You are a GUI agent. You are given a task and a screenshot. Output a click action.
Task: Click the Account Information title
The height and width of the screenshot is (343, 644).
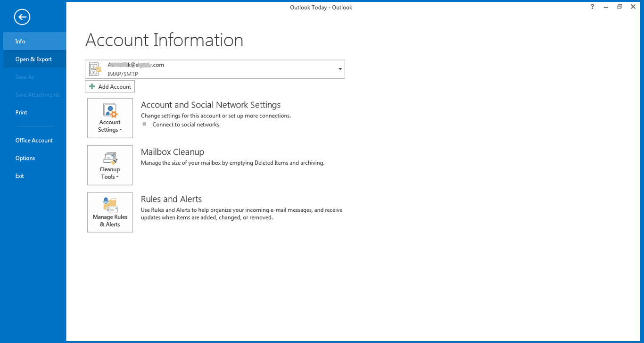164,40
